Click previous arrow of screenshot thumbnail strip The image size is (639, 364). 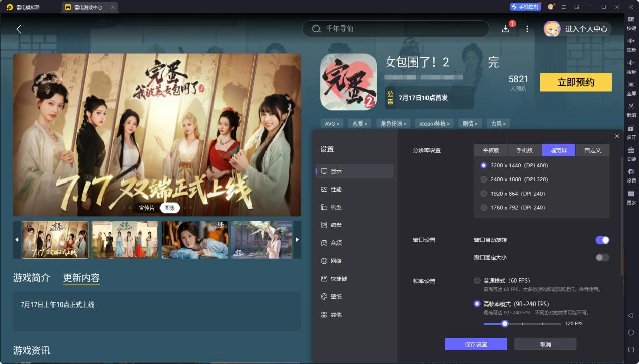tap(17, 240)
